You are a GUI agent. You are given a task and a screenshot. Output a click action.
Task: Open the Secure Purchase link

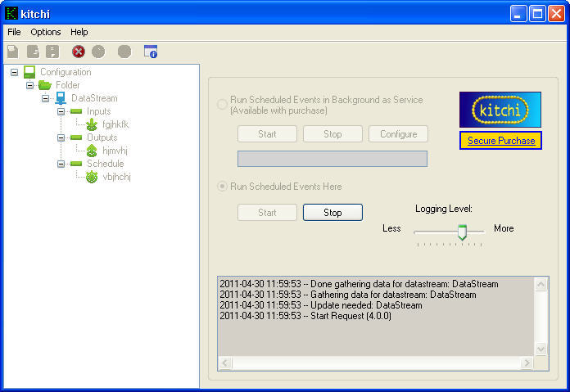[x=501, y=141]
